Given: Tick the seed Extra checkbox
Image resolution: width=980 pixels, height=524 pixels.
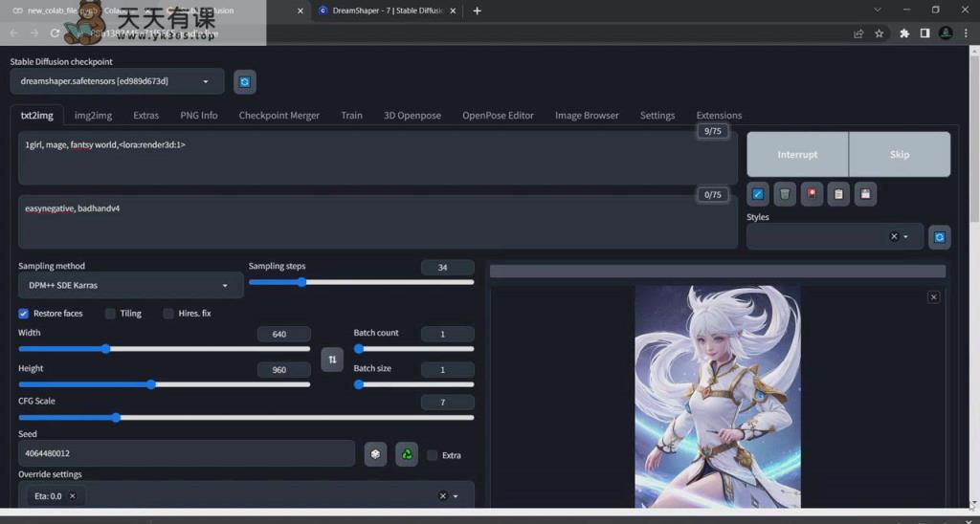Looking at the screenshot, I should 432,455.
